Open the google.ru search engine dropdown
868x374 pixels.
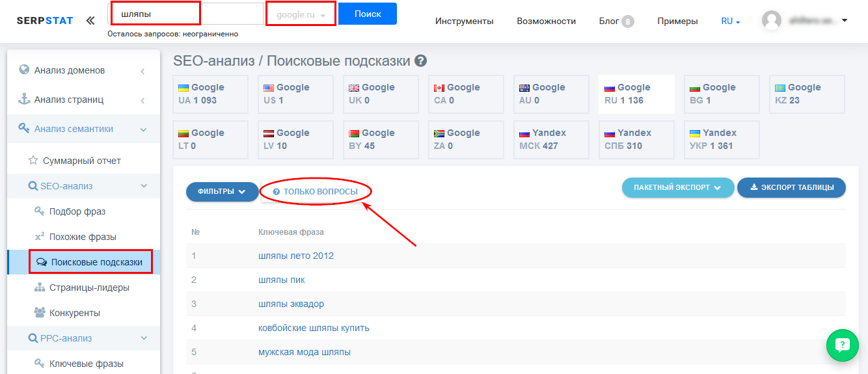[x=301, y=14]
